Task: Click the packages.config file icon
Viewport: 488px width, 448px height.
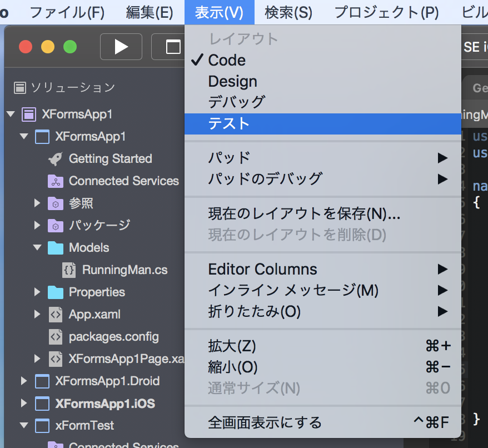Action: click(x=56, y=337)
